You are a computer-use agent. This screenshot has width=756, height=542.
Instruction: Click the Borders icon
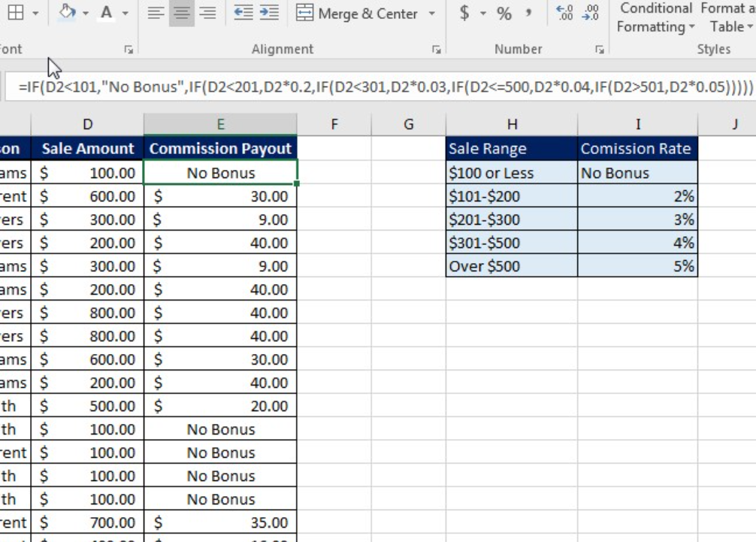coord(16,13)
